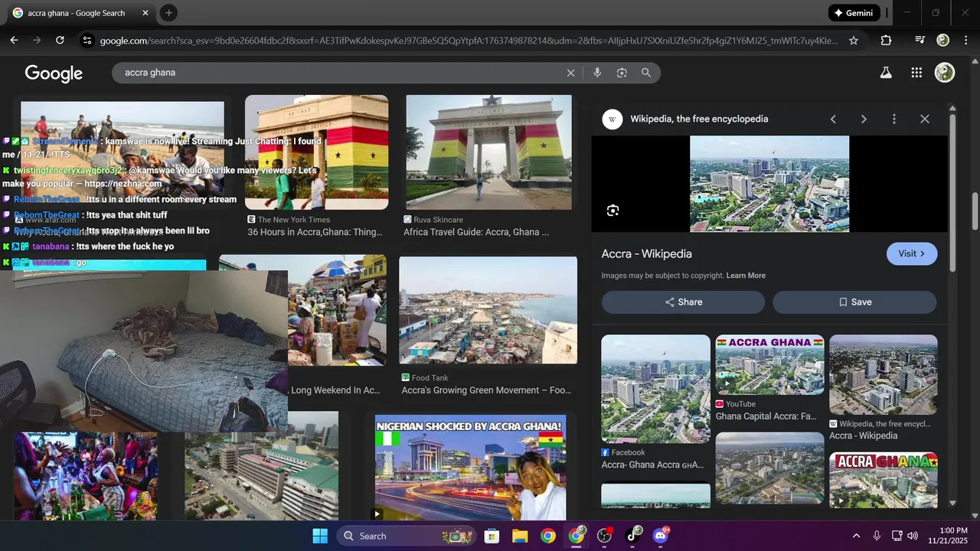Open Facebook Accra-Ghana related image
Viewport: 980px width, 551px height.
pos(655,389)
